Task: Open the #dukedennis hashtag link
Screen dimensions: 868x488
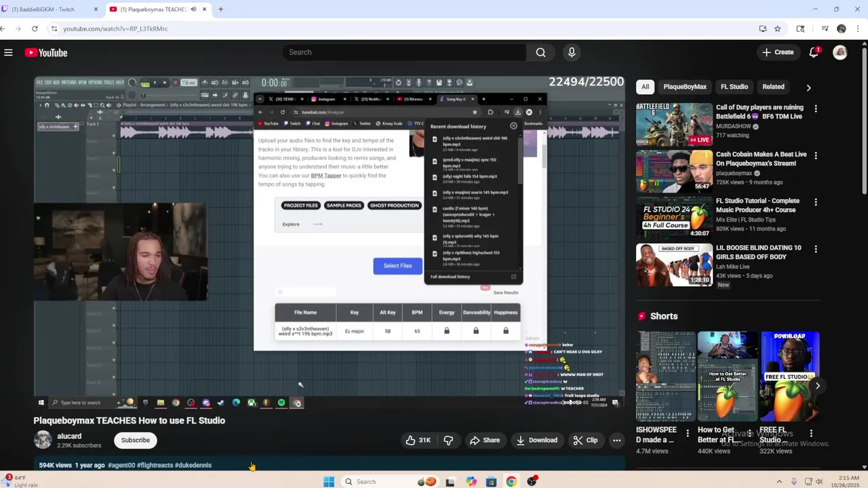Action: tap(193, 466)
